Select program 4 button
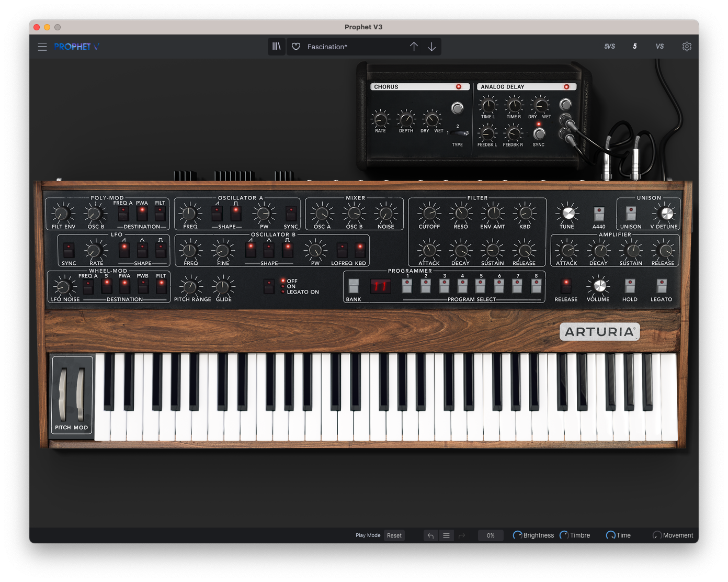The height and width of the screenshot is (582, 728). pyautogui.click(x=462, y=286)
